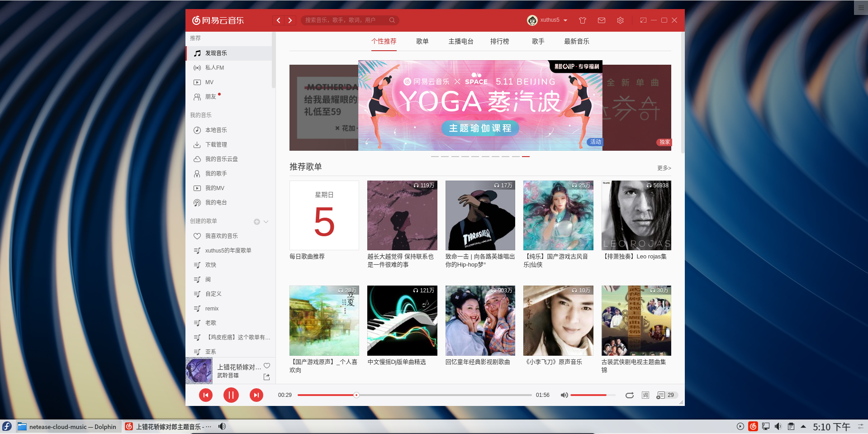Open 我喜欢的音乐 playlist

coord(229,236)
